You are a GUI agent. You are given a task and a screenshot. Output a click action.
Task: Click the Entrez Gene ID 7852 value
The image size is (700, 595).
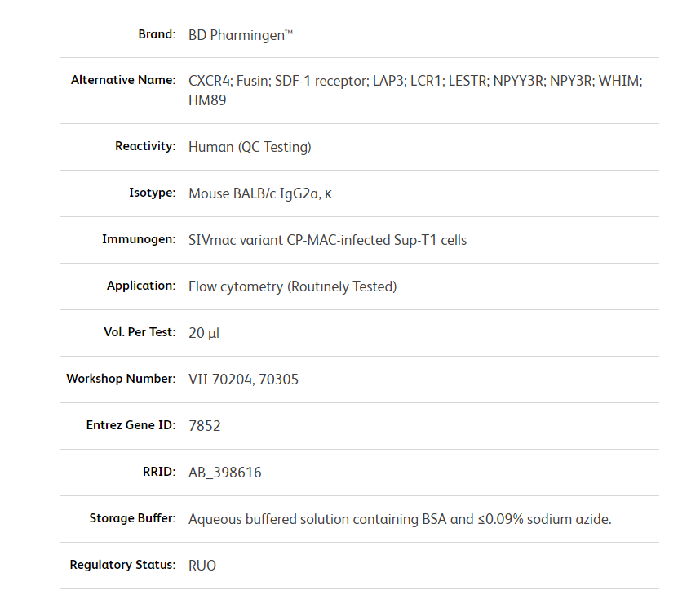coord(205,426)
